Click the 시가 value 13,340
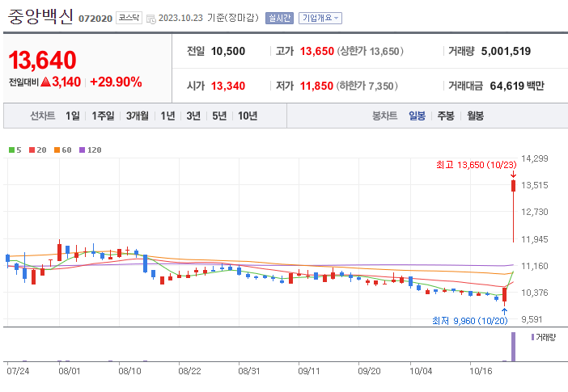The width and height of the screenshot is (568, 392). (228, 86)
